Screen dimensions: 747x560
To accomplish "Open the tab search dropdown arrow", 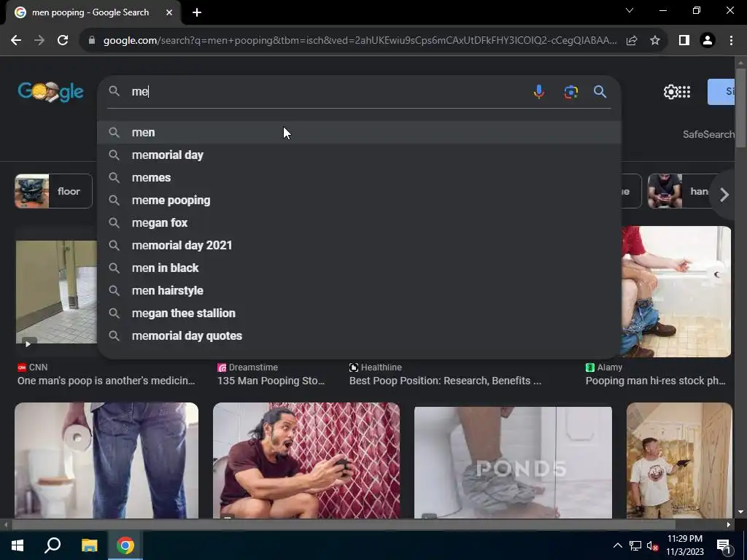I will (630, 10).
